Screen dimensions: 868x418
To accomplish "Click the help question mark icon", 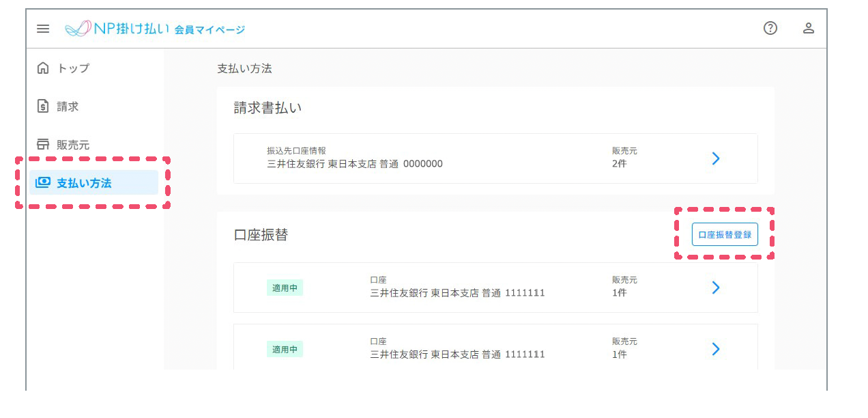I will tap(770, 28).
